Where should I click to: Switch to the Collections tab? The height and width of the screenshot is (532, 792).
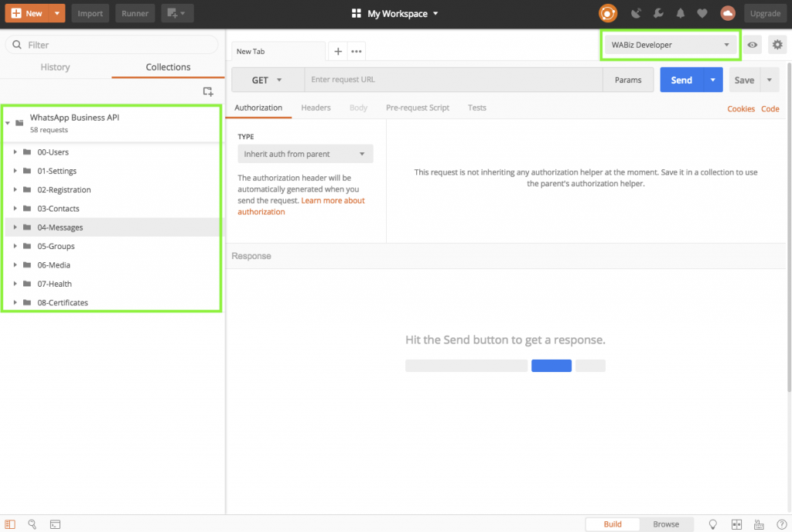tap(168, 67)
